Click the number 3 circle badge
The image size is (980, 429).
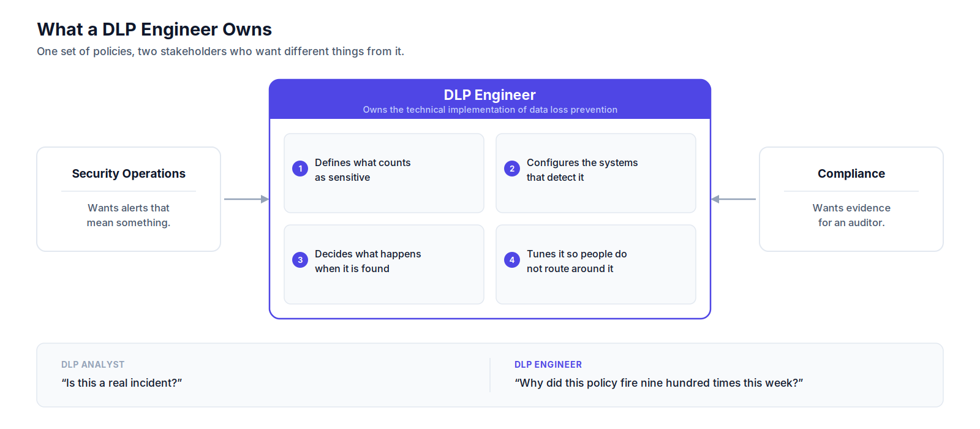click(x=300, y=260)
